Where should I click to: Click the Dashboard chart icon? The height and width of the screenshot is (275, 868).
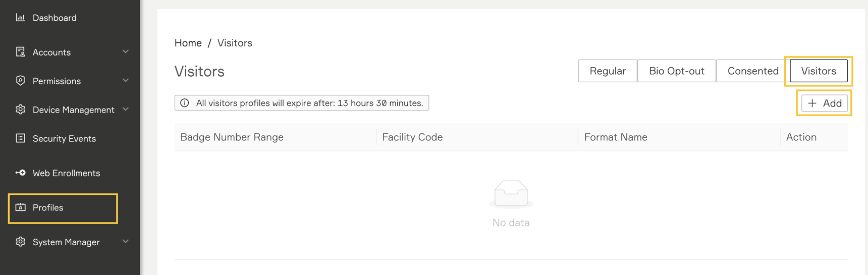click(20, 18)
